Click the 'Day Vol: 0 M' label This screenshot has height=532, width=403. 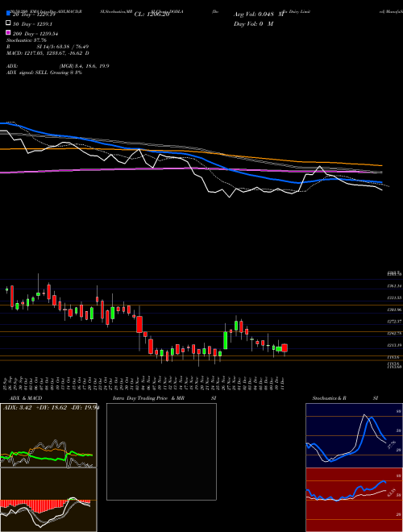[253, 23]
